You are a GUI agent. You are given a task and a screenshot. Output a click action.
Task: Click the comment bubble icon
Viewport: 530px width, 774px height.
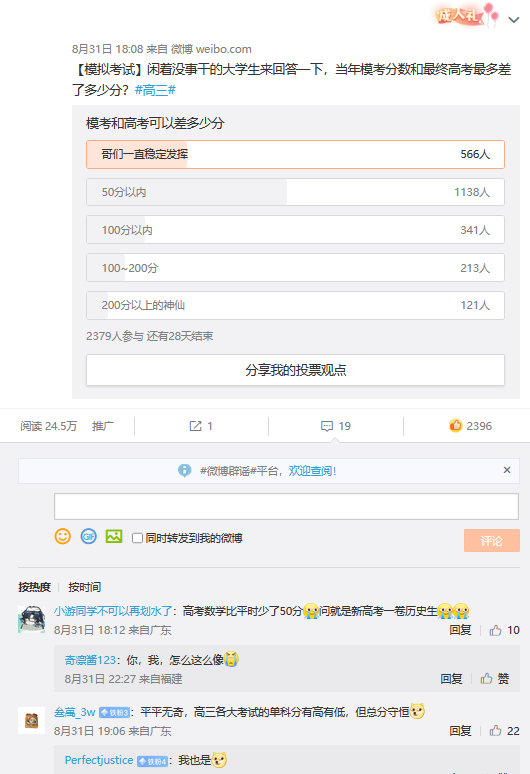(327, 426)
